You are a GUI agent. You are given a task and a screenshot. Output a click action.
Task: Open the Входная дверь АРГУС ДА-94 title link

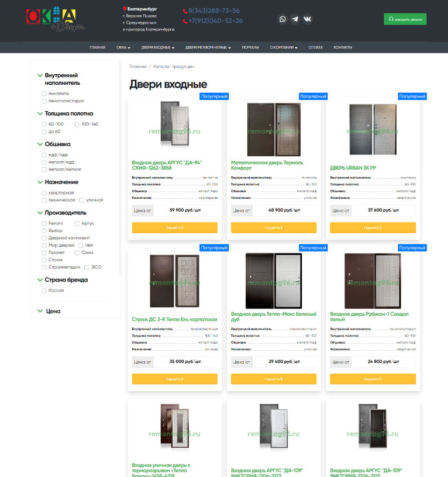click(x=167, y=165)
